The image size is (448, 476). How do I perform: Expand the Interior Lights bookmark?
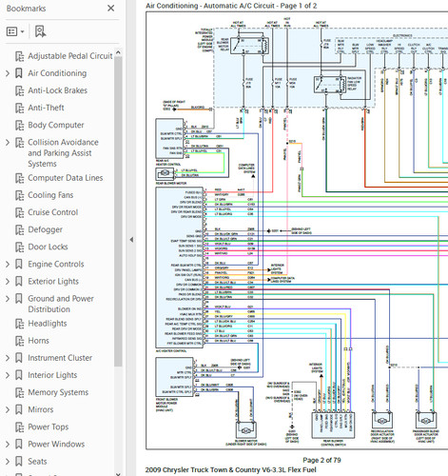pos(8,375)
